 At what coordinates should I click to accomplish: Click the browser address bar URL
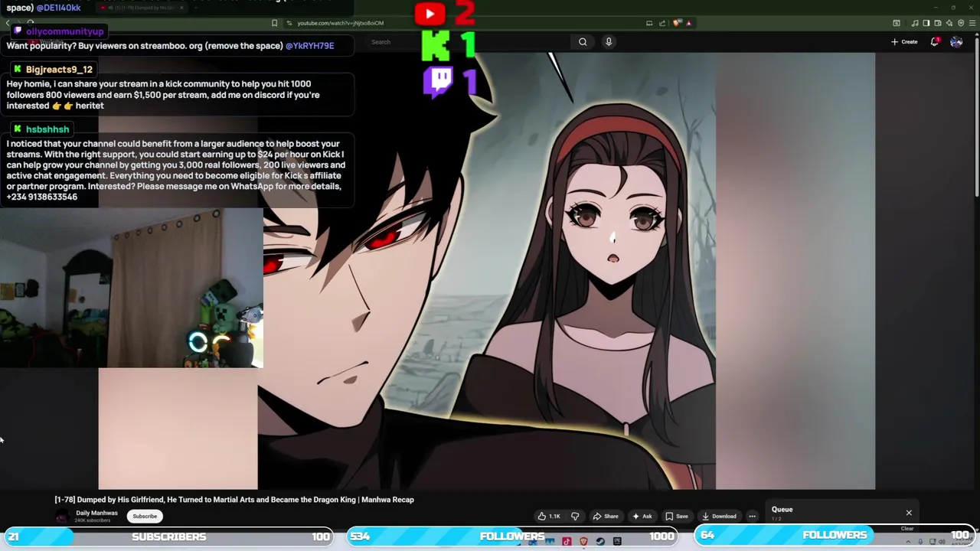click(x=341, y=23)
